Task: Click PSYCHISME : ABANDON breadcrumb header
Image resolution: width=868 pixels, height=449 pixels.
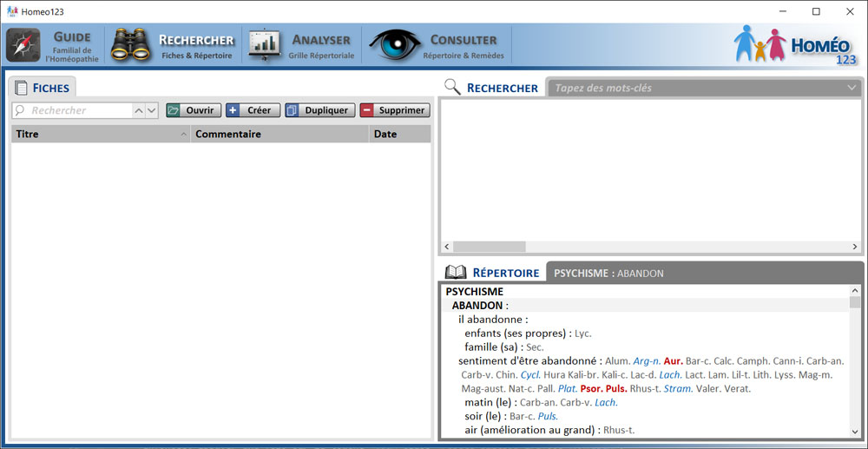Action: pos(608,274)
